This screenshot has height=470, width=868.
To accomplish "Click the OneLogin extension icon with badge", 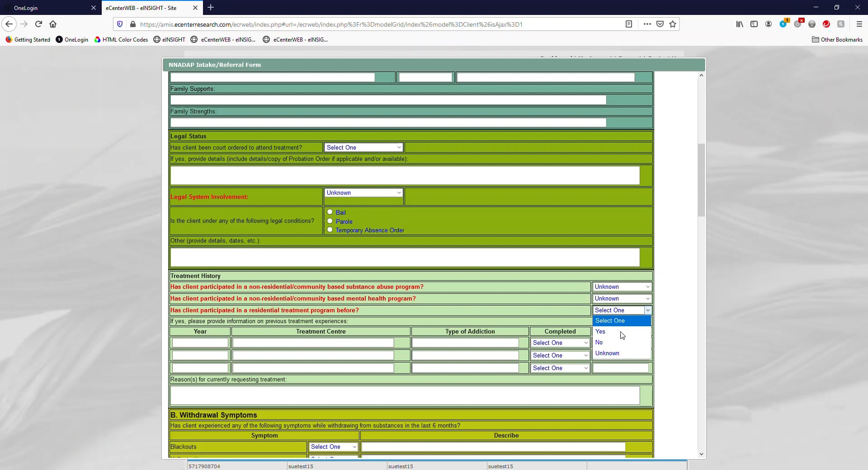I will point(783,23).
